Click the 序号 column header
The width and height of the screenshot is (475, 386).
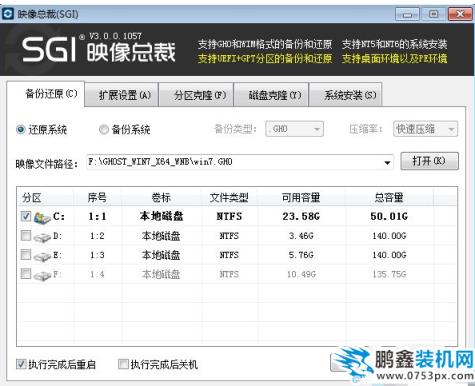tap(97, 198)
